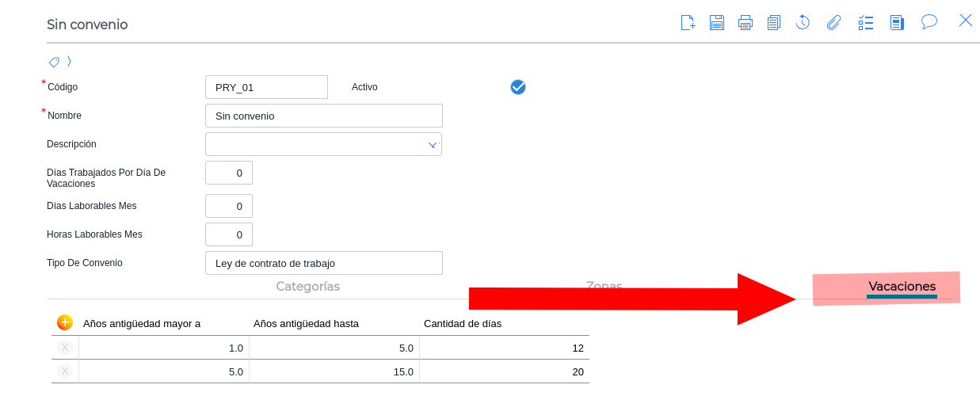Open the chat bubble comments icon
This screenshot has width=980, height=396.
(x=929, y=22)
